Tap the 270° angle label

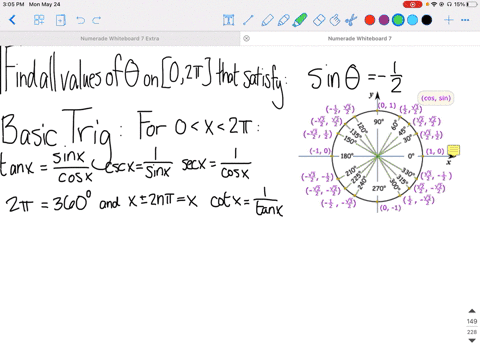(379, 188)
